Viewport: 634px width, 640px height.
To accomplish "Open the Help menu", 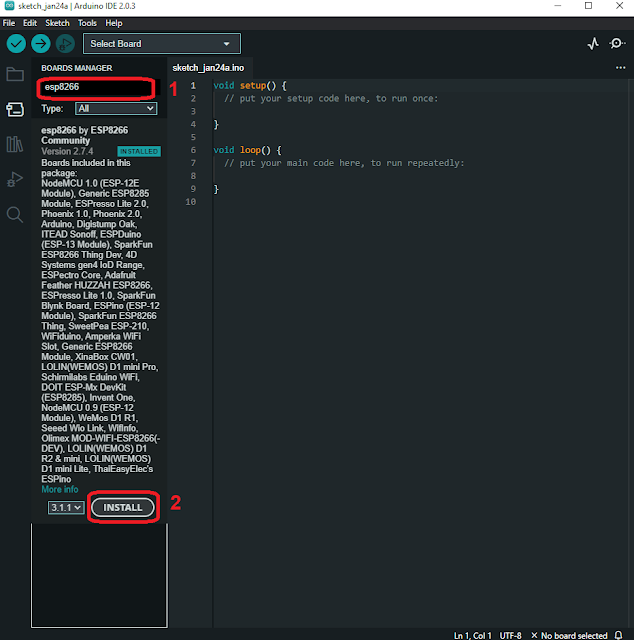I will tap(113, 23).
